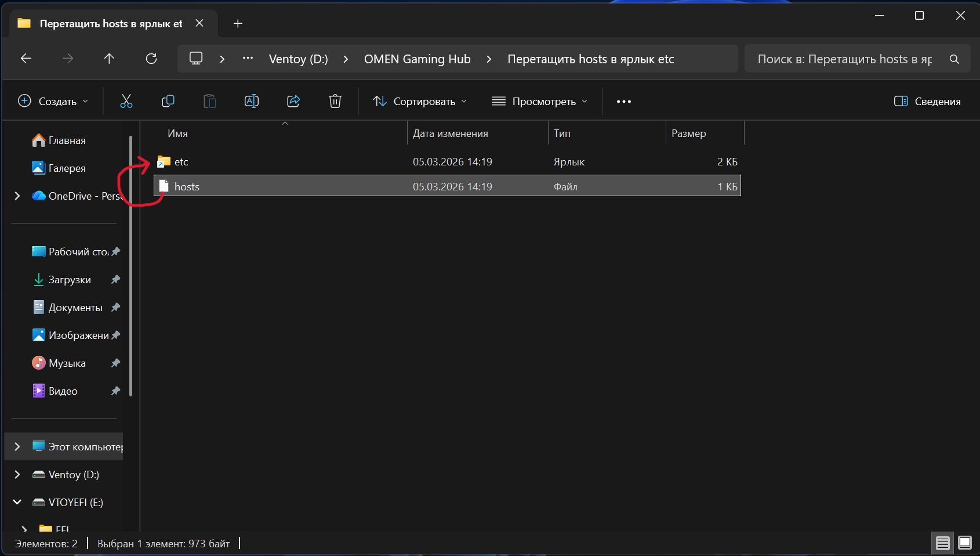Screen dimensions: 980x556
Task: Open the Сортировать dropdown
Action: point(420,102)
